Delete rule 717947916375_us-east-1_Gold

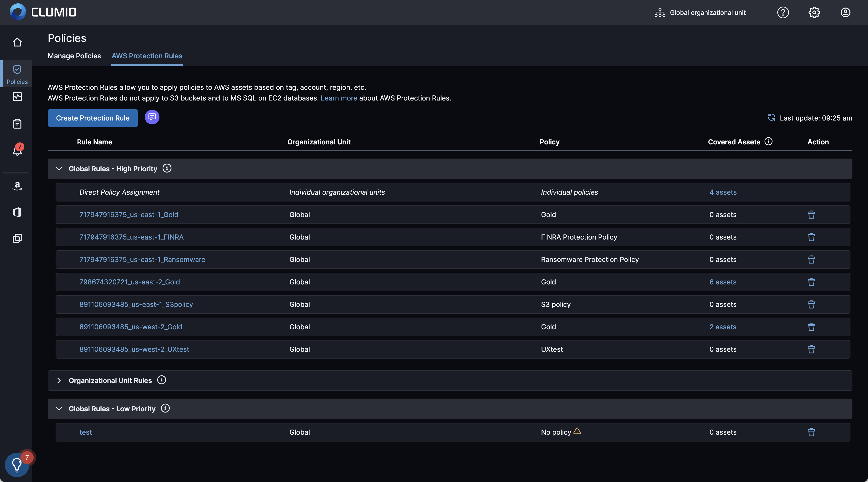click(811, 215)
